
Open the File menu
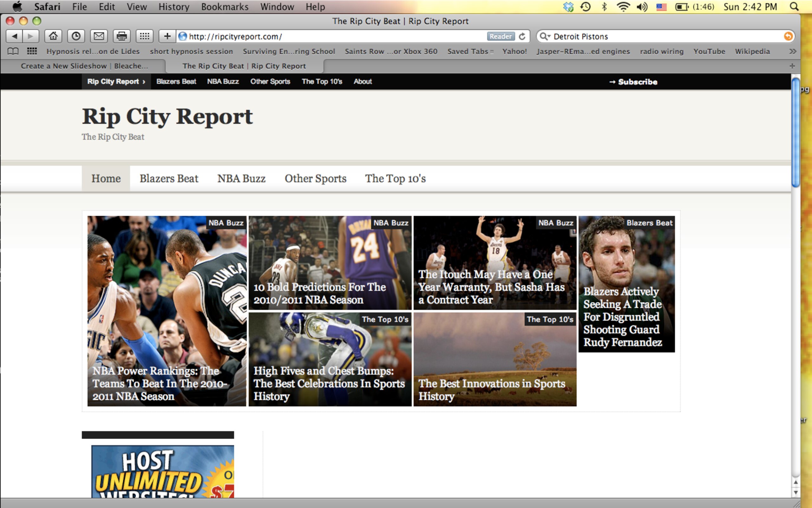80,7
